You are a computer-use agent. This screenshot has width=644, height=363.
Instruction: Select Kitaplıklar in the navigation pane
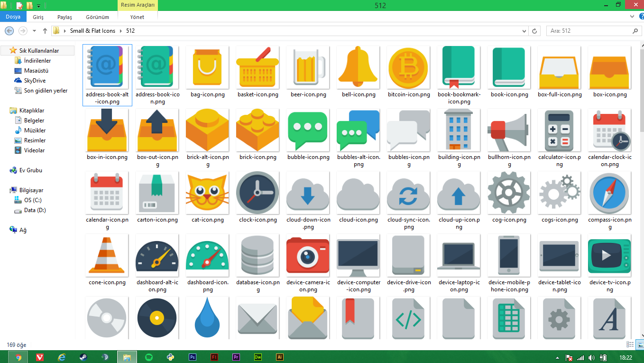[x=31, y=111]
